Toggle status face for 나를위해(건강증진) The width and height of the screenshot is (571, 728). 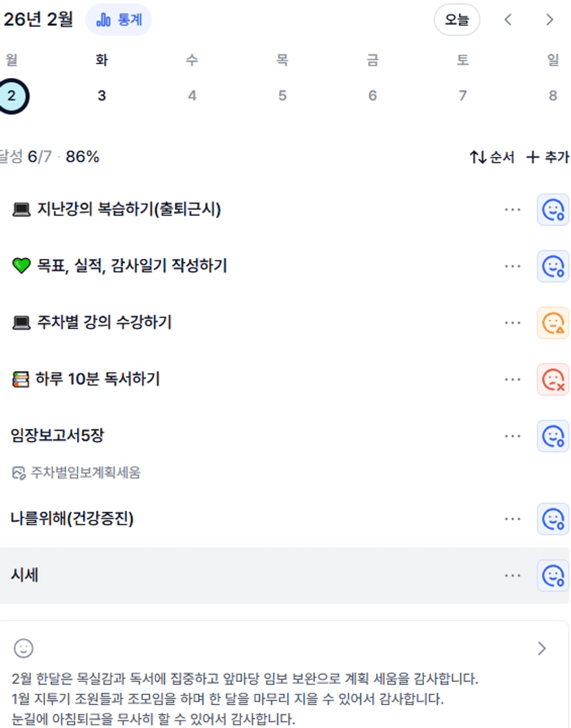[553, 519]
